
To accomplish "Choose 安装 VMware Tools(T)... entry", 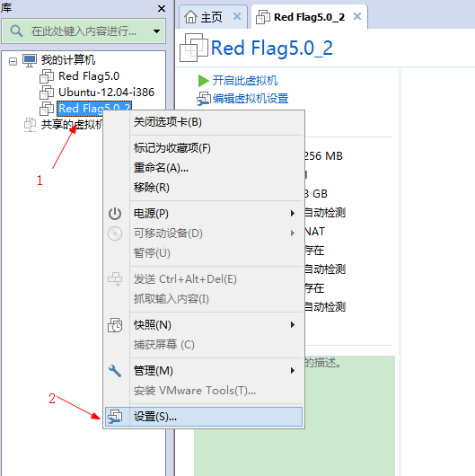I will tap(204, 391).
